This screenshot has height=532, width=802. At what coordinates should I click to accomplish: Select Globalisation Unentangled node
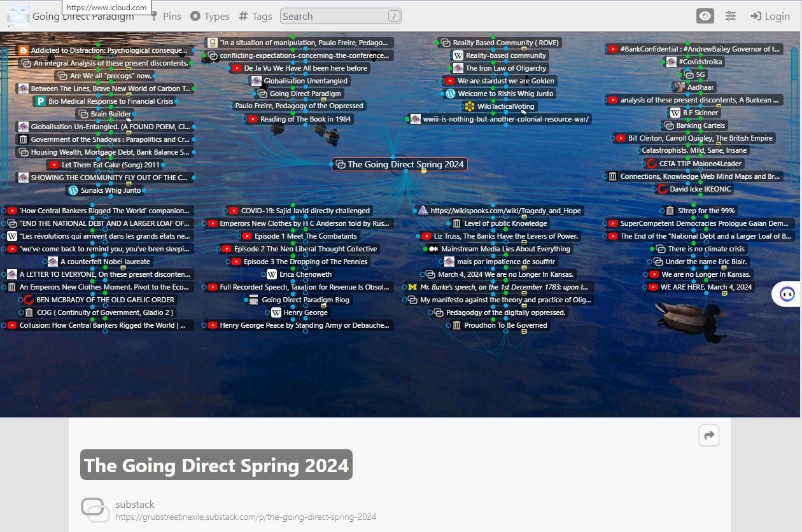299,81
